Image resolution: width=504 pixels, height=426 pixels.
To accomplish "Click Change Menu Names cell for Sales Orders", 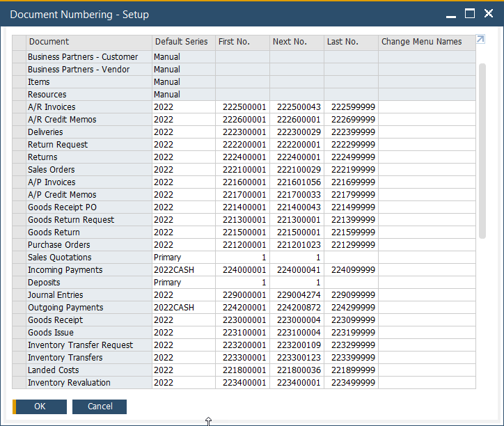I will tap(426, 170).
